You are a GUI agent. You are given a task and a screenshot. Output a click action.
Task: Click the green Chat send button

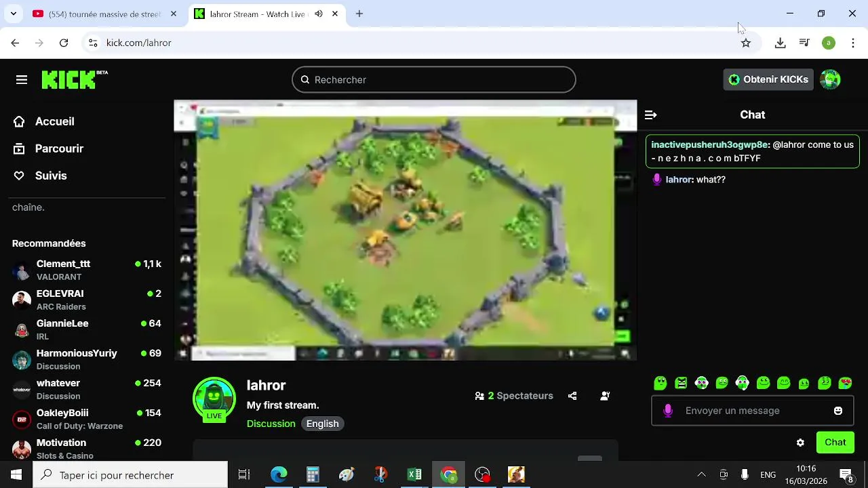pos(835,443)
